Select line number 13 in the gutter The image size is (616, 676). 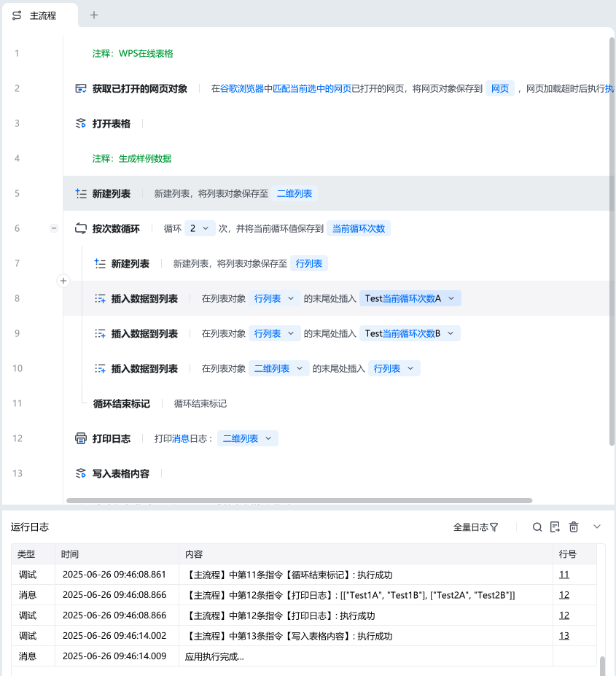[x=17, y=473]
